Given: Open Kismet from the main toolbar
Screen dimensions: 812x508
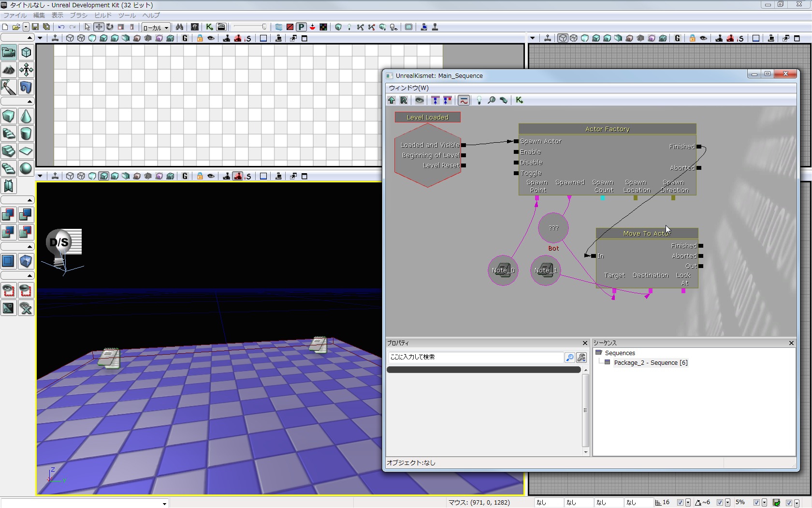Looking at the screenshot, I should 209,27.
